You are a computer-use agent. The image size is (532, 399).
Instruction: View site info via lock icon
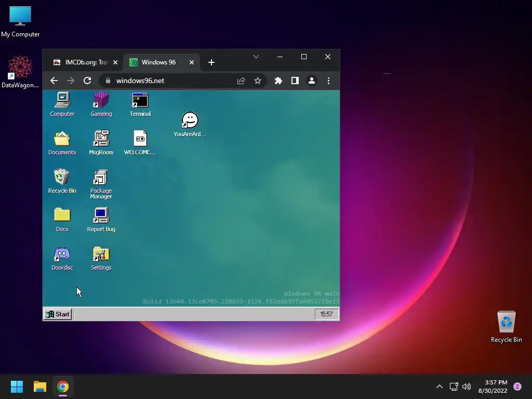coord(108,81)
